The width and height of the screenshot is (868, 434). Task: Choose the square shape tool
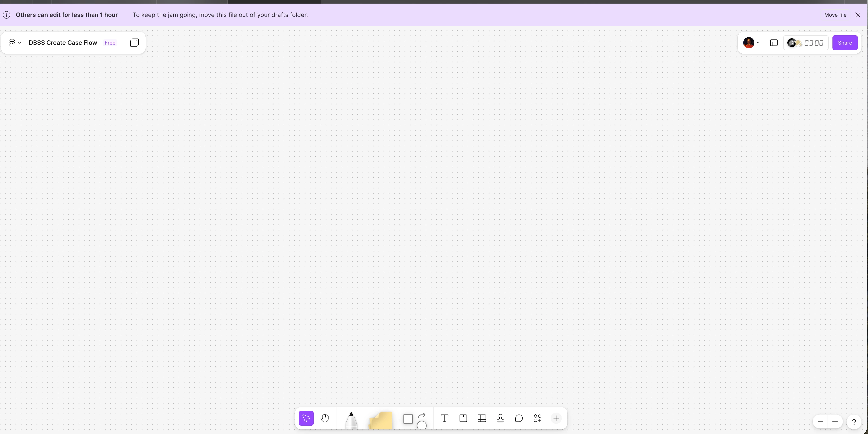pyautogui.click(x=408, y=419)
